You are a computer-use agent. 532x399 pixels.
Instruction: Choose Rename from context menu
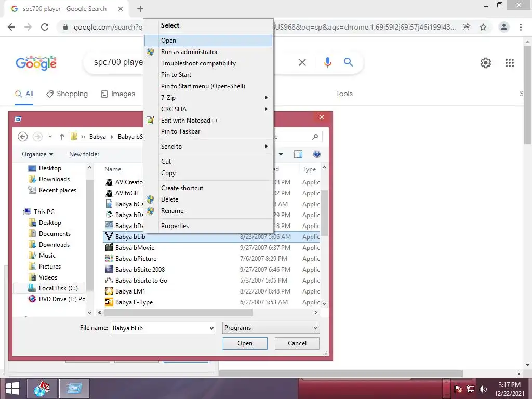pos(208,211)
